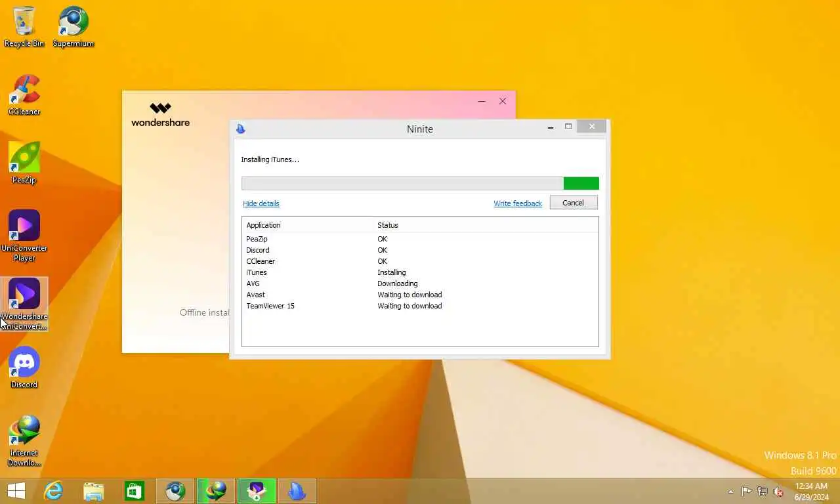
Task: Open File Explorer from the taskbar
Action: [94, 491]
